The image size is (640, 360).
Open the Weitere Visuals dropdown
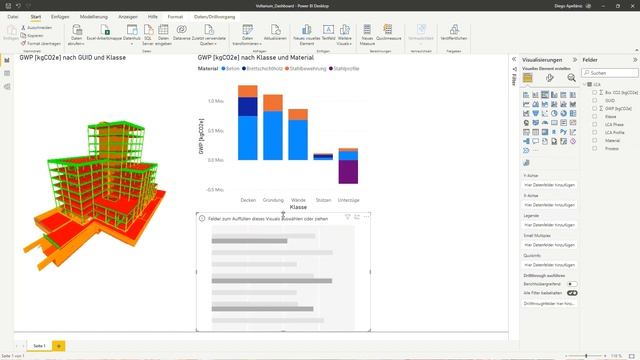[344, 35]
